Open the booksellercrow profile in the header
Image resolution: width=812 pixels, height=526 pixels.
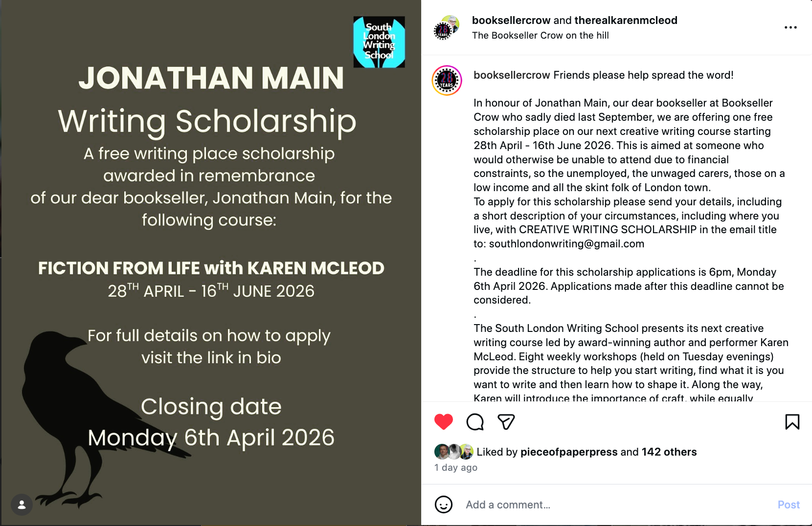pyautogui.click(x=511, y=20)
